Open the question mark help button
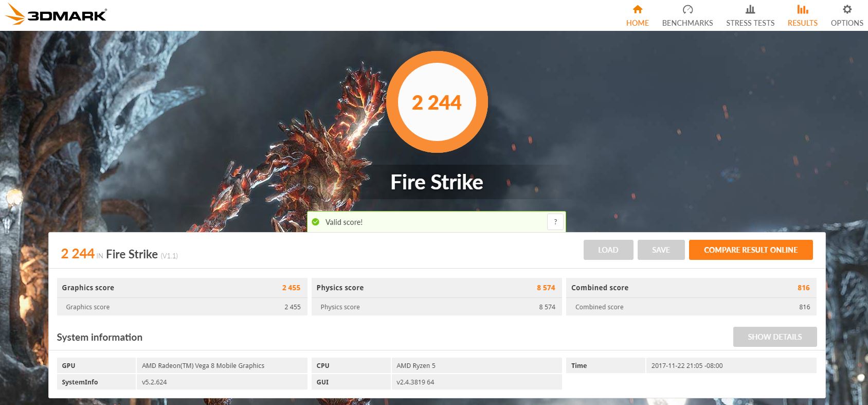This screenshot has width=868, height=405. click(x=555, y=222)
